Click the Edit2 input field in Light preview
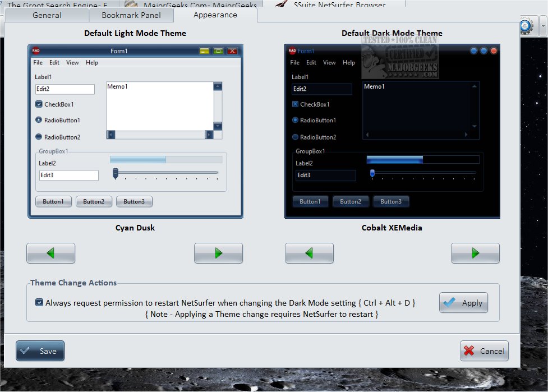This screenshot has width=548, height=392. pos(65,89)
